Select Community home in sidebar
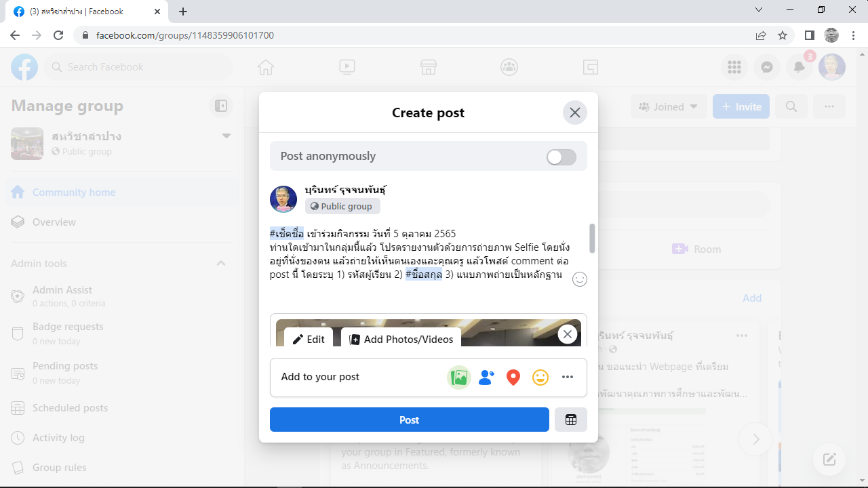This screenshot has width=868, height=488. point(122,192)
